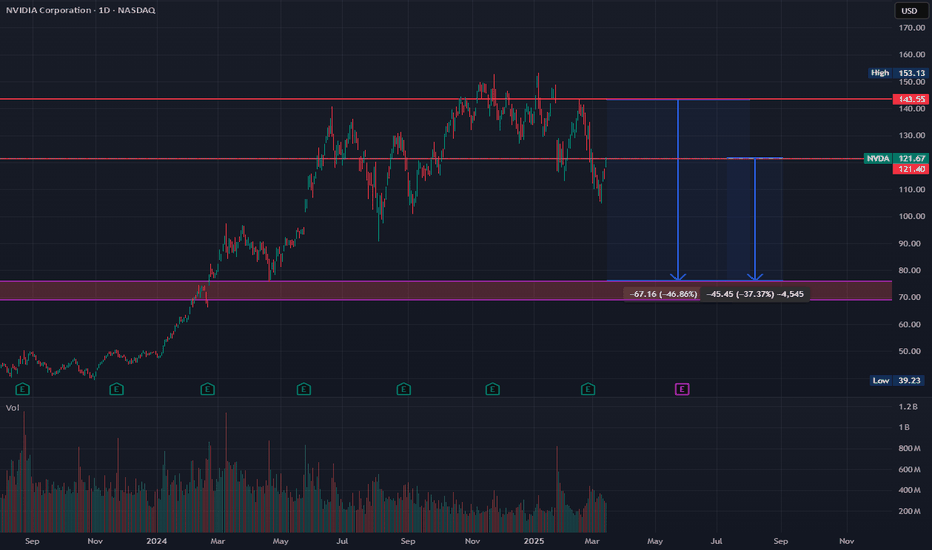Image resolution: width=932 pixels, height=550 pixels.
Task: Select the red 121.40 line price label
Action: (911, 169)
